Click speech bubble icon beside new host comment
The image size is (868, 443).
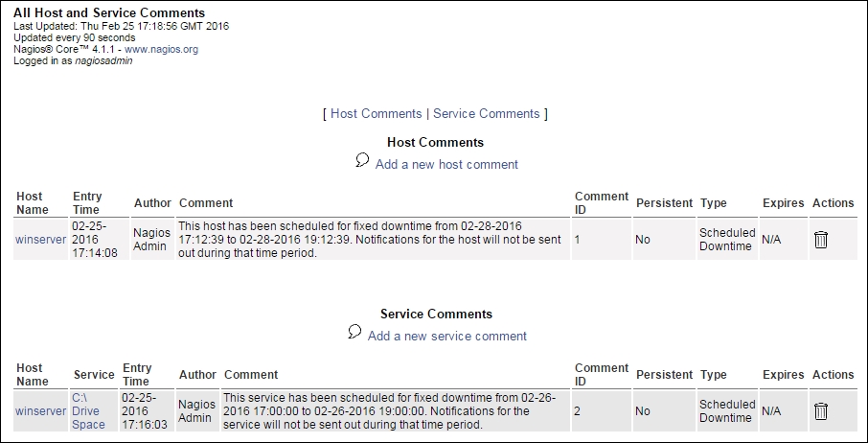[362, 160]
